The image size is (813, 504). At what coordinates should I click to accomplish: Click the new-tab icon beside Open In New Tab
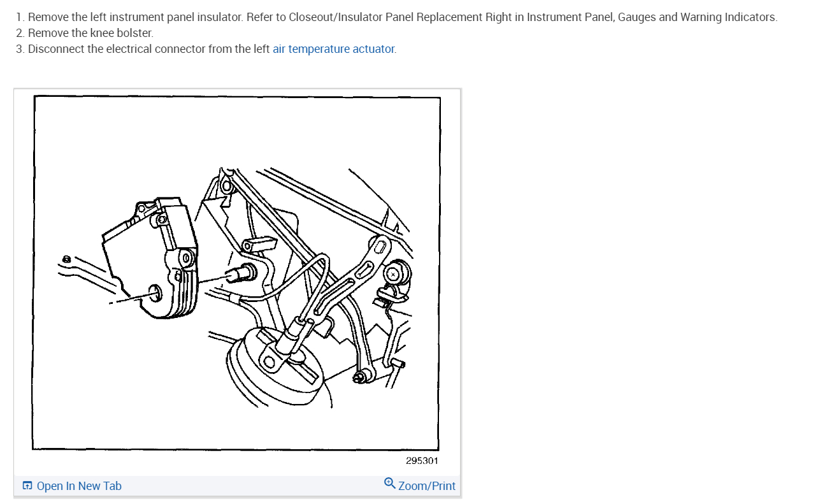tap(27, 486)
